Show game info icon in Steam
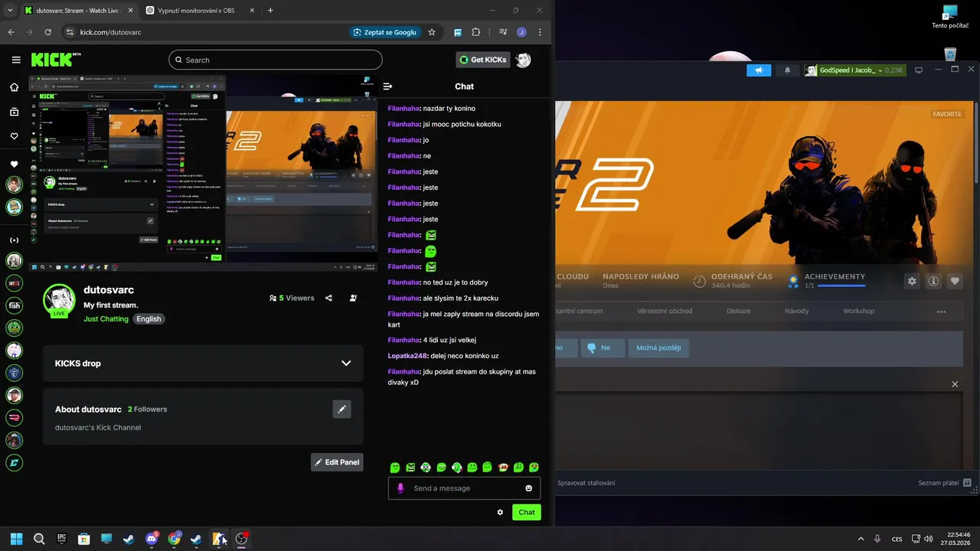Viewport: 980px width, 551px height. [933, 281]
